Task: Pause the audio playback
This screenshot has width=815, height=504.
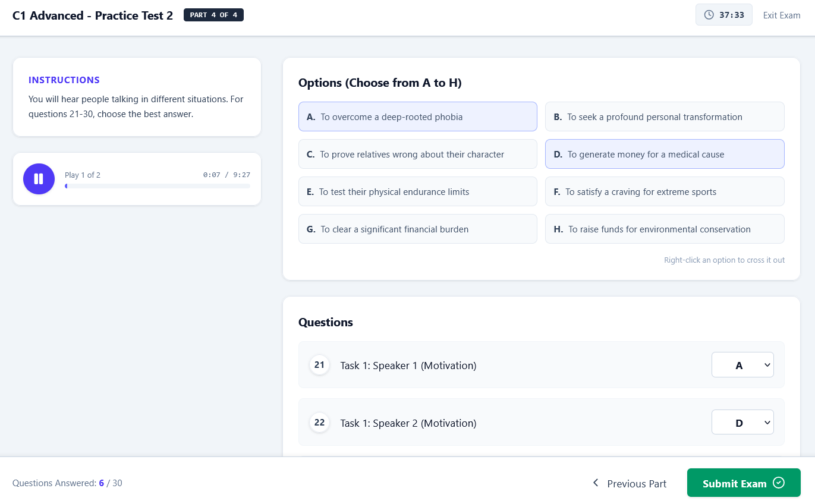Action: (39, 179)
